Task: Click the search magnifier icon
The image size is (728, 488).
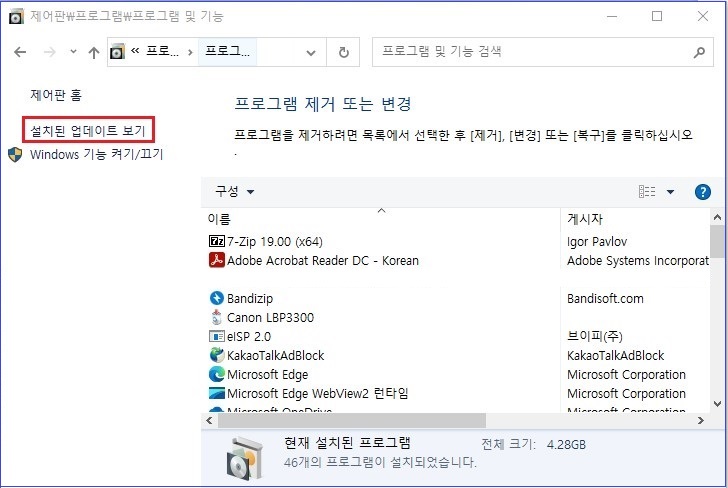Action: coord(699,52)
